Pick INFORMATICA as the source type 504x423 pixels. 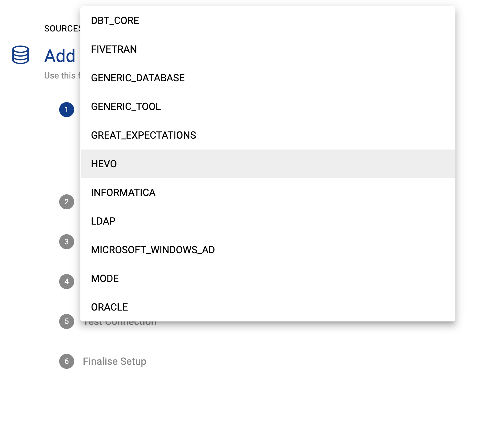click(123, 192)
